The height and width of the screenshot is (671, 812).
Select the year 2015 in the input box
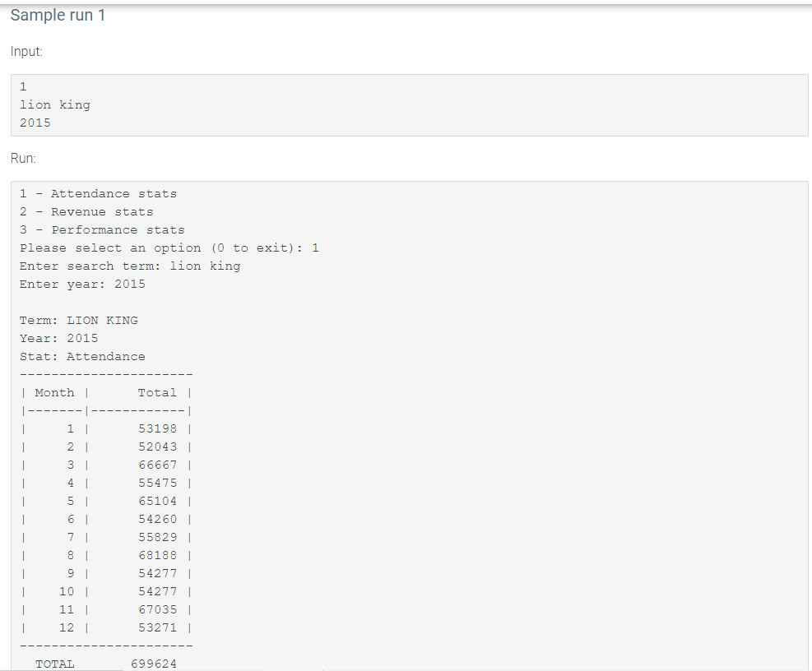pyautogui.click(x=33, y=123)
